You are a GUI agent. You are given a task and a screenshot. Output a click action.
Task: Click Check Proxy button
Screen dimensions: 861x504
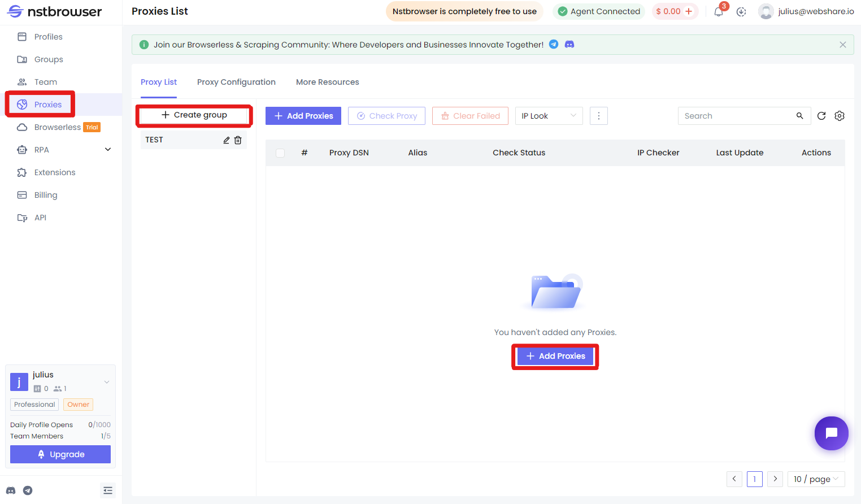click(x=387, y=116)
